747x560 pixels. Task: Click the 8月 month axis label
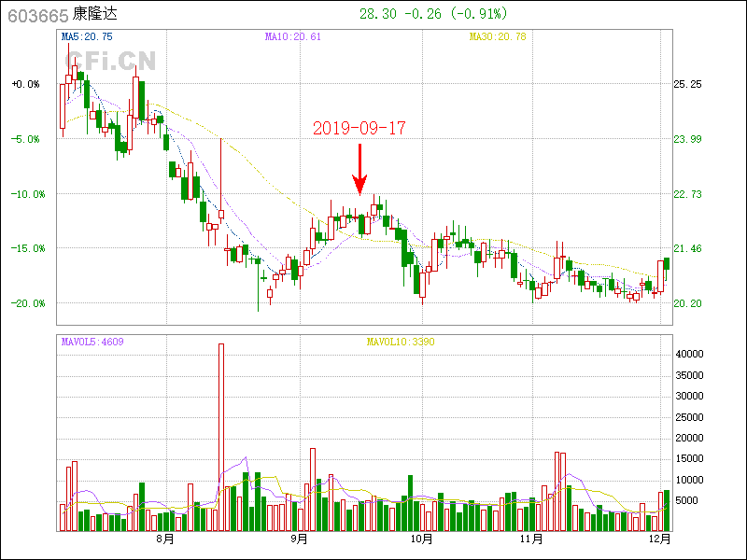pyautogui.click(x=165, y=539)
